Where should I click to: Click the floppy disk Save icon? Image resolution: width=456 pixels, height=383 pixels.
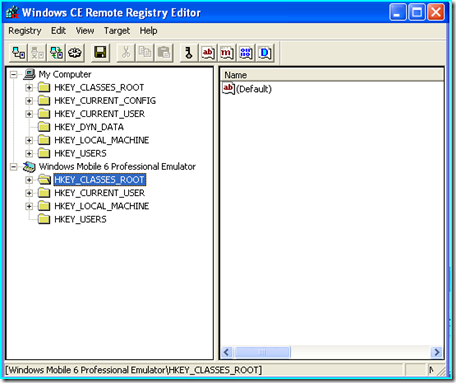[x=100, y=53]
